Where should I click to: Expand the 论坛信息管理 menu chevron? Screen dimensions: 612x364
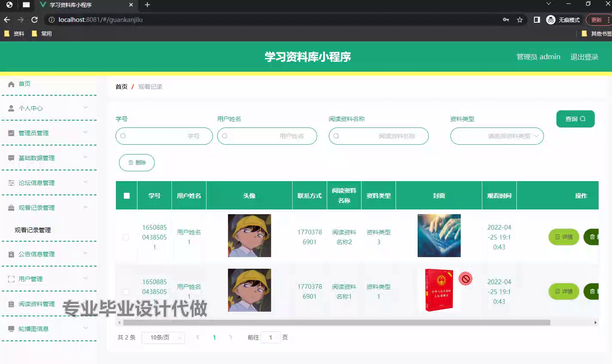pos(85,182)
